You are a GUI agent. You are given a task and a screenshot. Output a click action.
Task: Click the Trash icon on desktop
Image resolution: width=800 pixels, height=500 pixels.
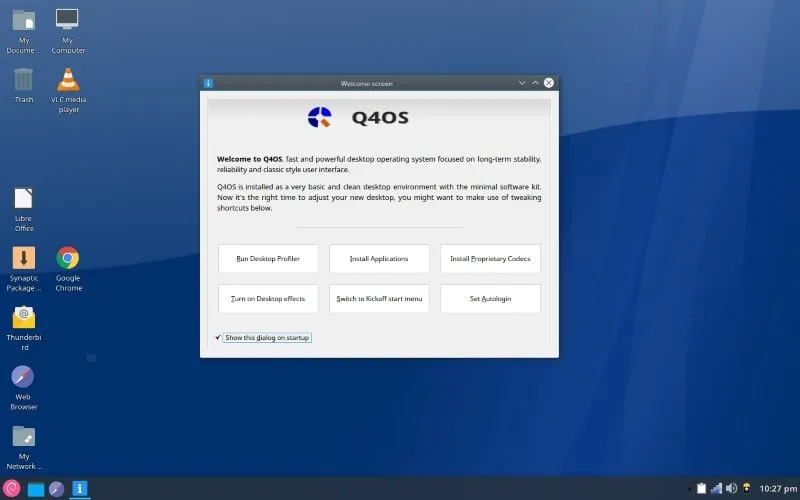[23, 80]
